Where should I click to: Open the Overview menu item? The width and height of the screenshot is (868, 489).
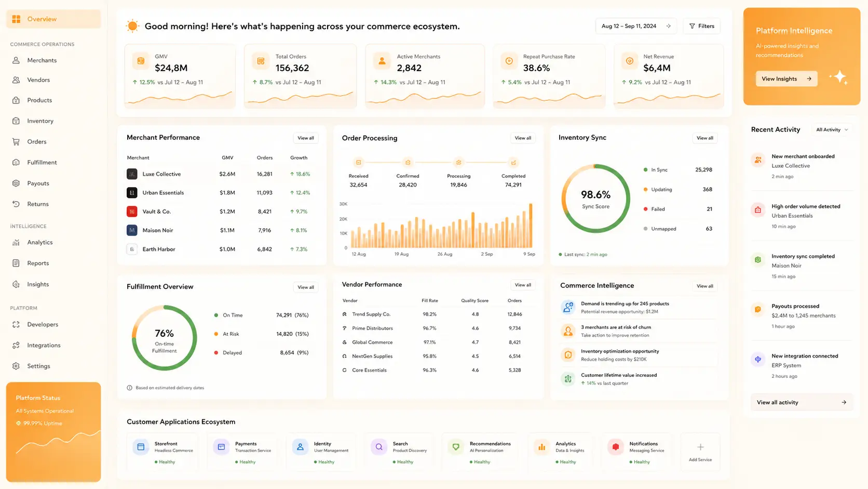(53, 19)
